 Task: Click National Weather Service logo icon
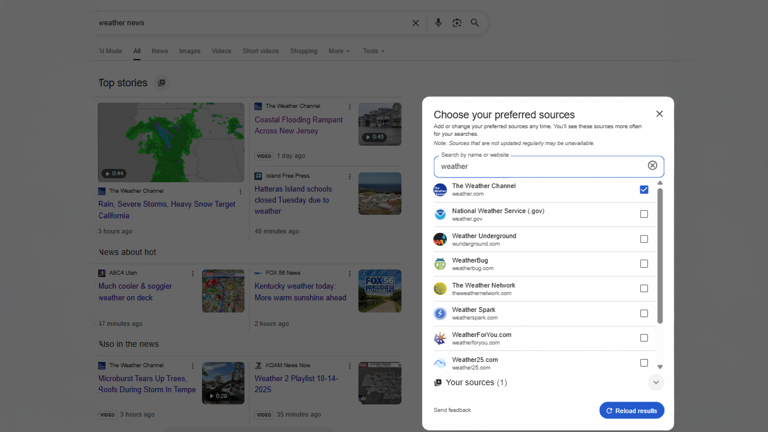[x=440, y=214]
